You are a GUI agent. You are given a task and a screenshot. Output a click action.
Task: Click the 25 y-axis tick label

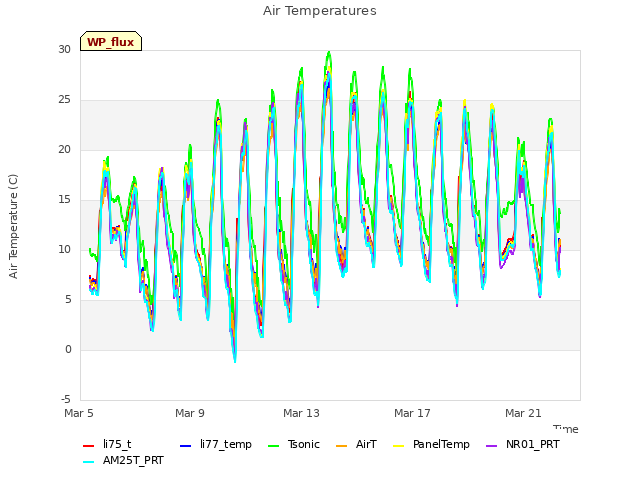(64, 100)
